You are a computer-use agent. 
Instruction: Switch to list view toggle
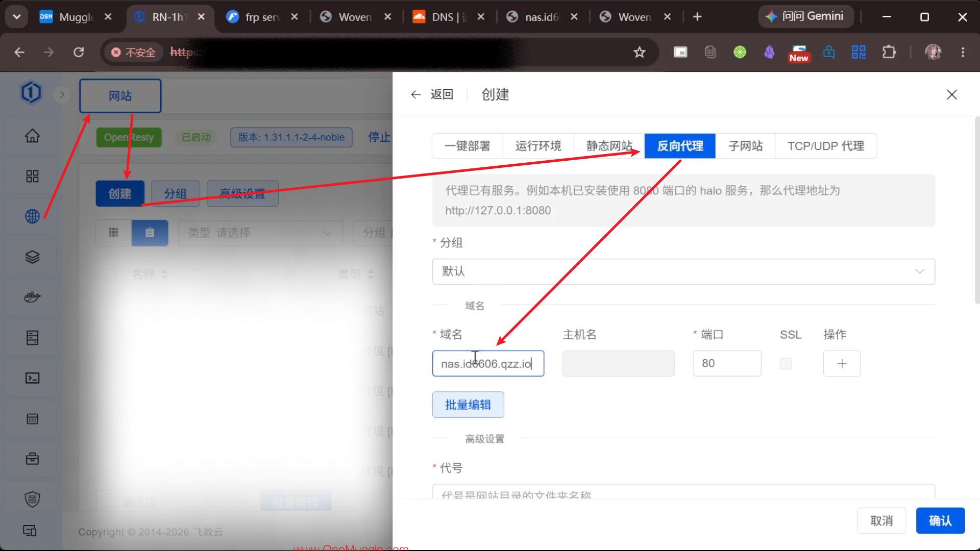(150, 233)
